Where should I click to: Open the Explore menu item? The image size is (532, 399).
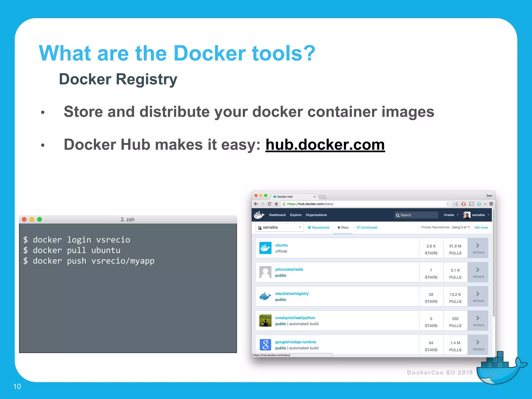(296, 215)
